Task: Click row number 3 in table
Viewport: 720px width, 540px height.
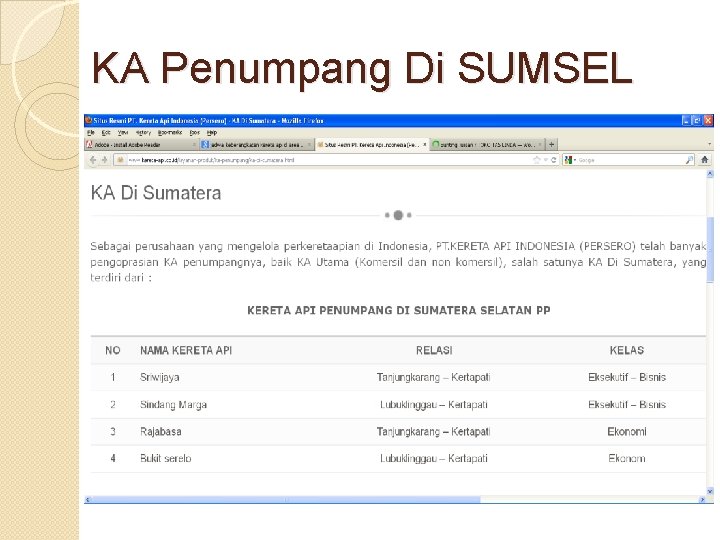Action: coord(113,432)
